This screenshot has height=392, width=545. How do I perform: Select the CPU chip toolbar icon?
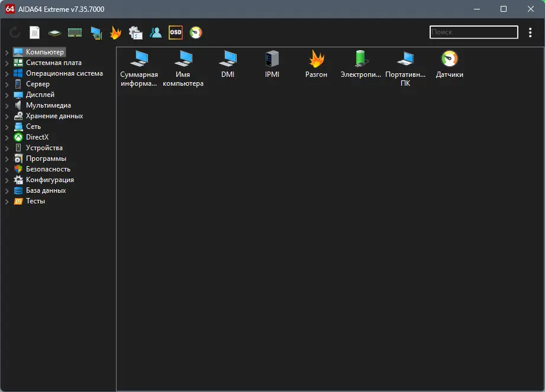pos(54,33)
